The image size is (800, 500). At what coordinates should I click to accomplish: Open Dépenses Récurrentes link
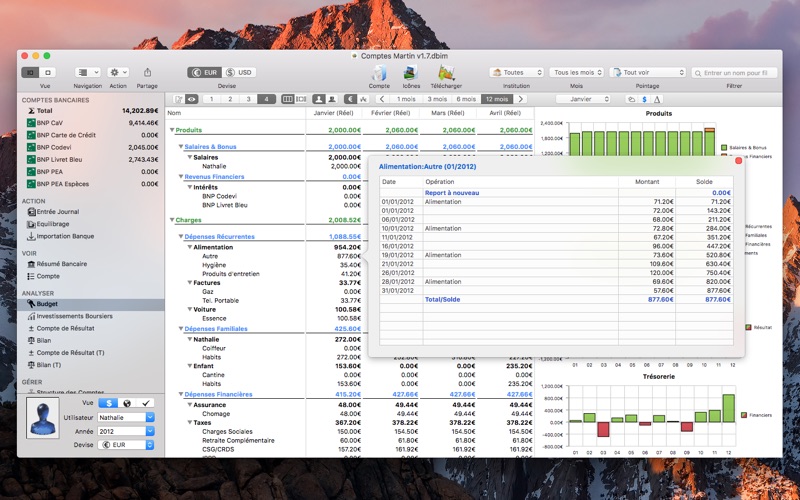[x=219, y=237]
